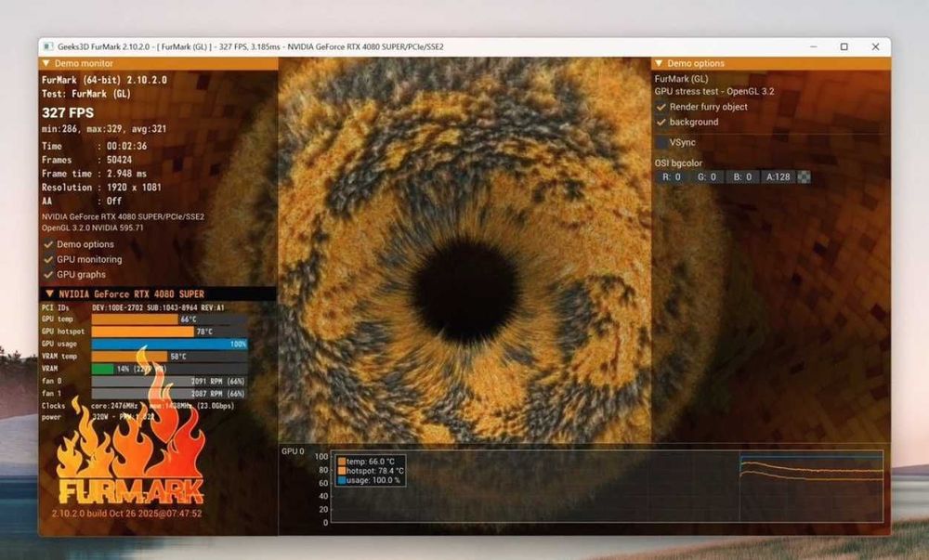929x560 pixels.
Task: Click the Time 00:02:36 value
Action: [x=126, y=146]
